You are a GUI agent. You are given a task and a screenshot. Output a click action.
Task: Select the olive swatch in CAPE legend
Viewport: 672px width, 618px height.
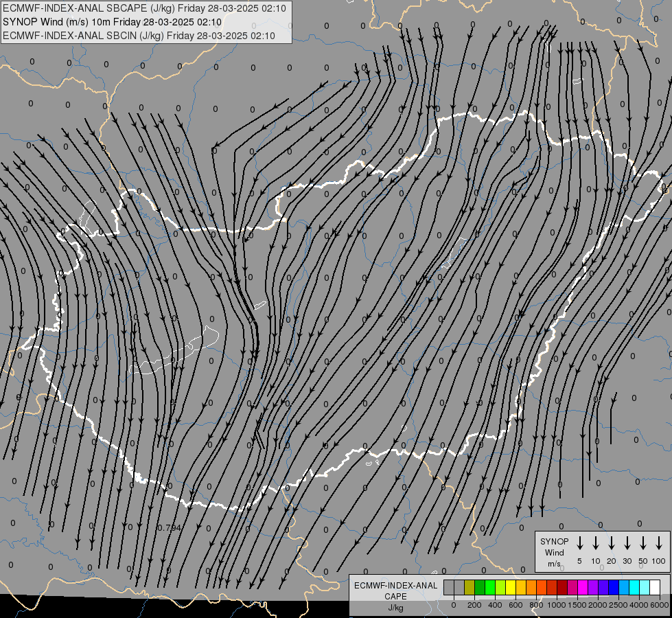click(x=470, y=587)
